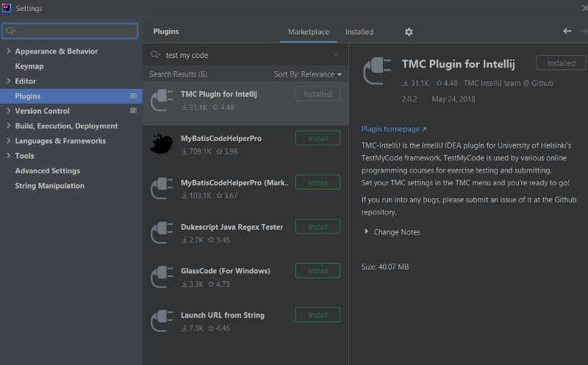Clear the plugin search with the X icon

(336, 55)
